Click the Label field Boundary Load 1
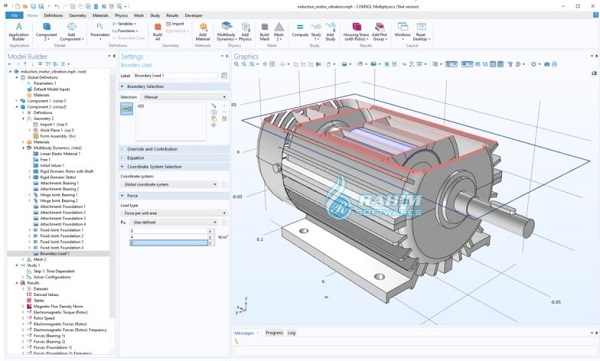The image size is (600, 361). pos(176,75)
